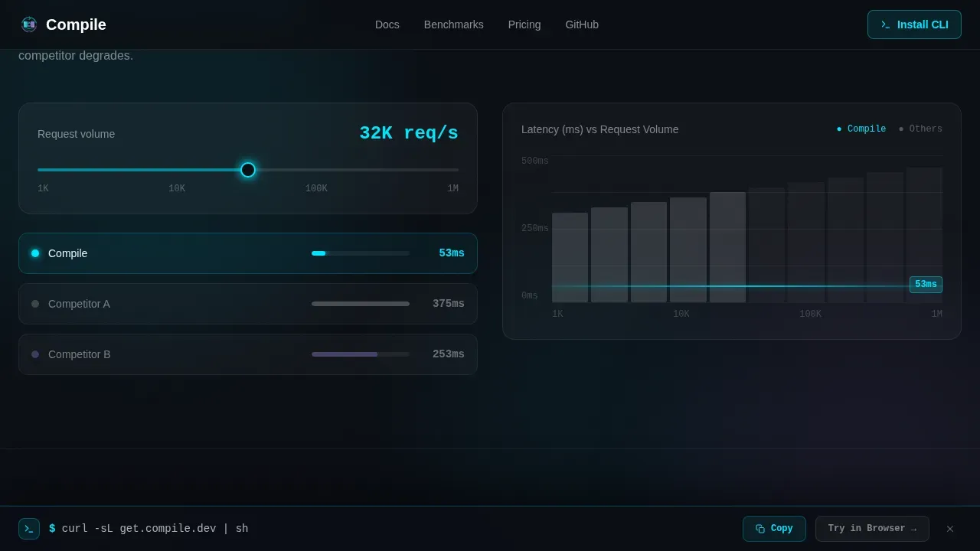Click Try in Browser button
The height and width of the screenshot is (551, 980).
(872, 529)
